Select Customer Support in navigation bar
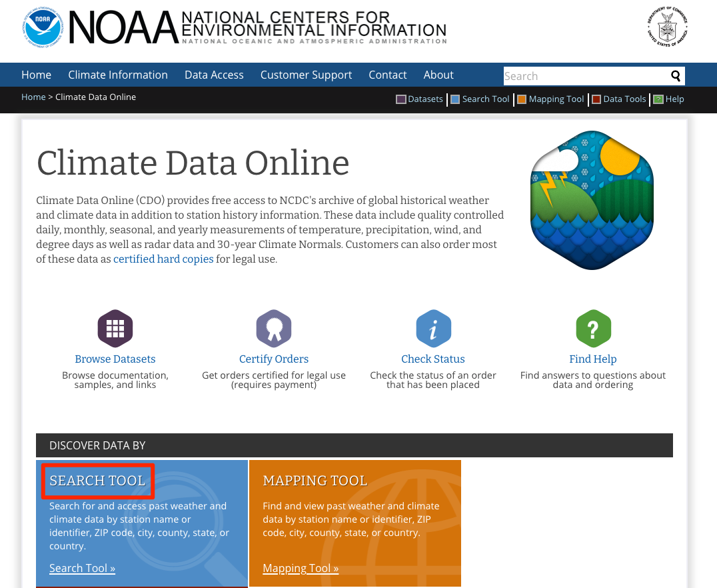Screen dimensions: 717x588 click(x=306, y=75)
